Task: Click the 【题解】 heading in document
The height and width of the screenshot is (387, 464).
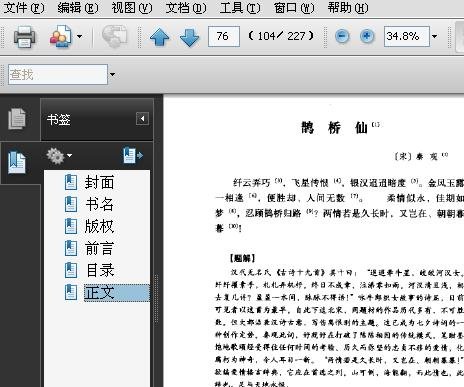Action: coord(242,258)
